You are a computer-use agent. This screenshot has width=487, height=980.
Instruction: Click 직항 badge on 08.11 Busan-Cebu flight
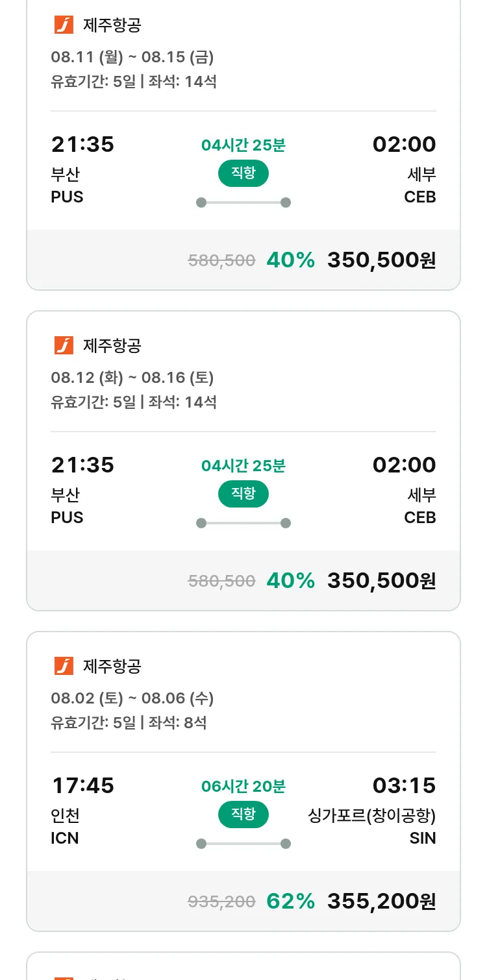click(x=243, y=173)
